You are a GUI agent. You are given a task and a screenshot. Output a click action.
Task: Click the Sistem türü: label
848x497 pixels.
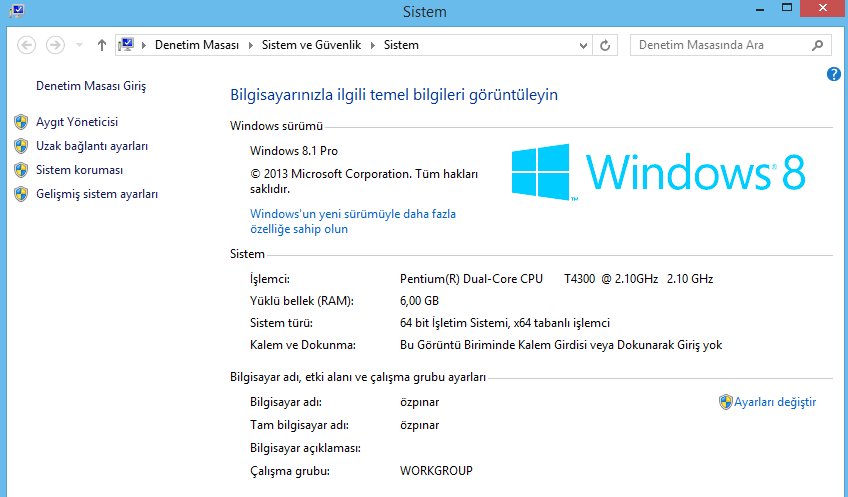point(281,323)
